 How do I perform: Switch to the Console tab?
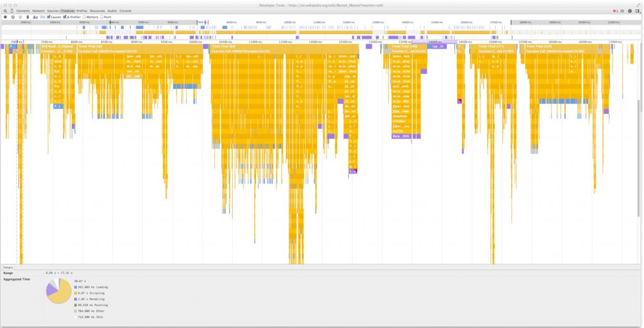[126, 11]
